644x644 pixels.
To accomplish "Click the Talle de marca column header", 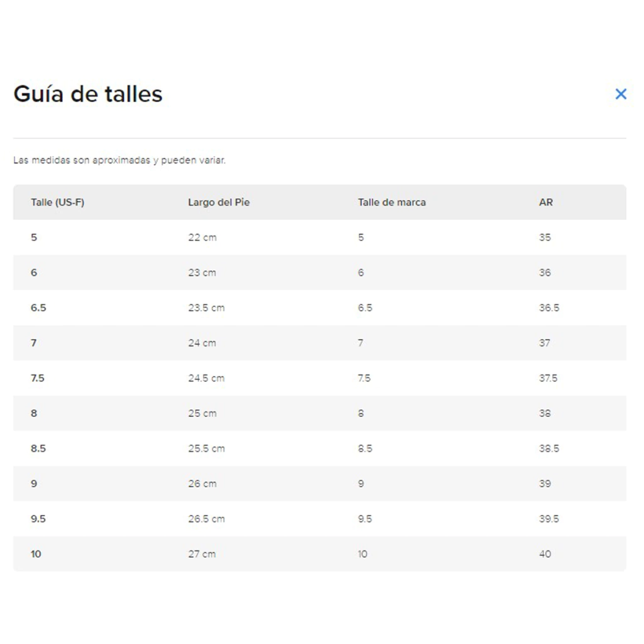I will (392, 202).
